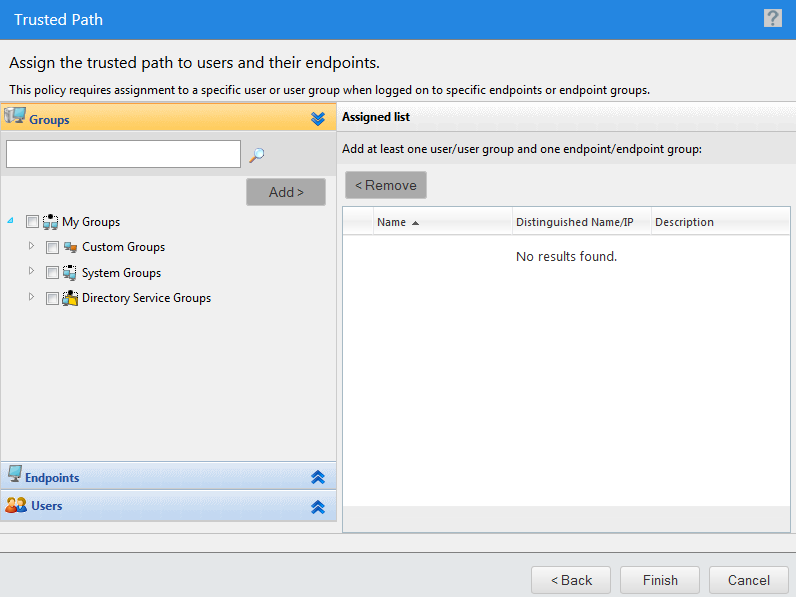
Task: Click the Custom Groups icon
Action: (71, 247)
